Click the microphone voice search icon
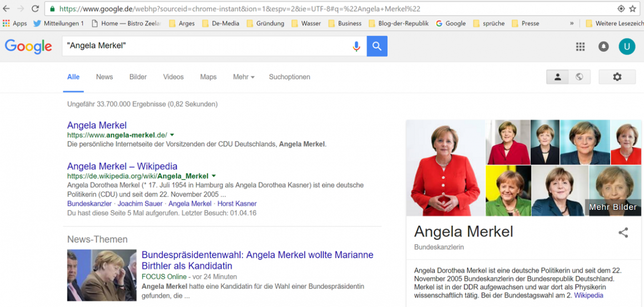 (x=356, y=47)
